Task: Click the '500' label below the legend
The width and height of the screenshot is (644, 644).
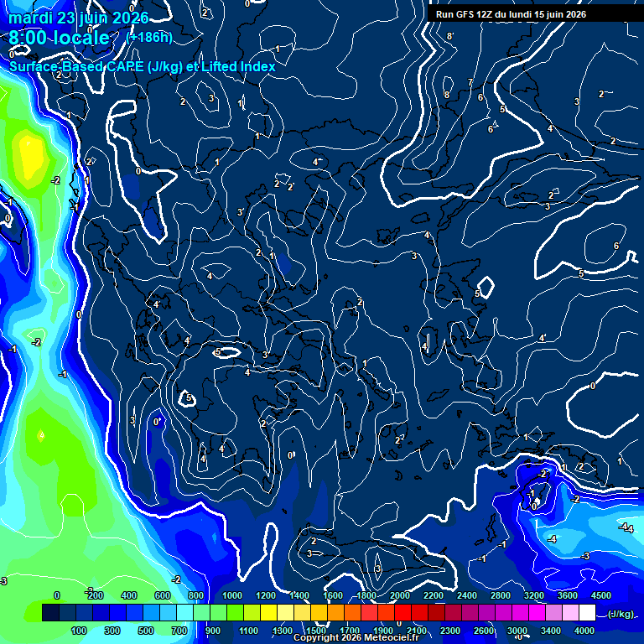Action: pos(146,631)
